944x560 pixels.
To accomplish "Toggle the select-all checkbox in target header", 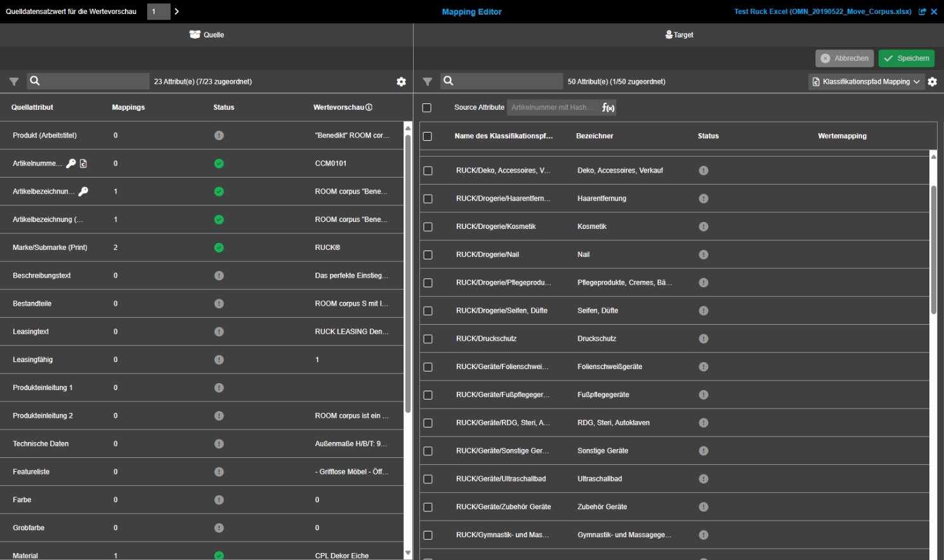I will (428, 136).
